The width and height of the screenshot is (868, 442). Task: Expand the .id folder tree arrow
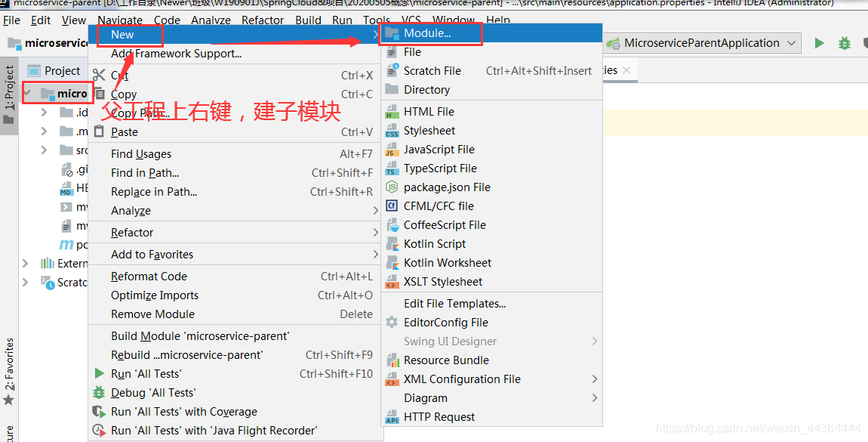(x=45, y=113)
